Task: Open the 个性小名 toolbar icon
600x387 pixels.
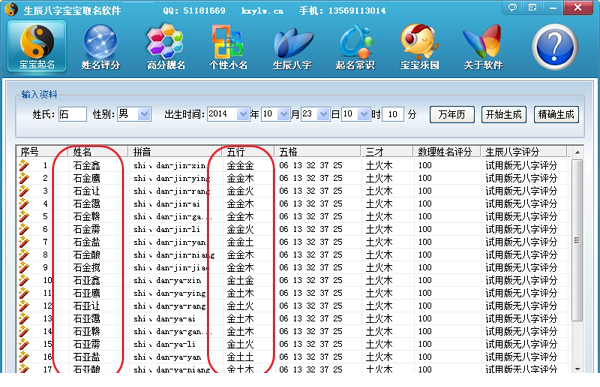Action: pos(228,47)
